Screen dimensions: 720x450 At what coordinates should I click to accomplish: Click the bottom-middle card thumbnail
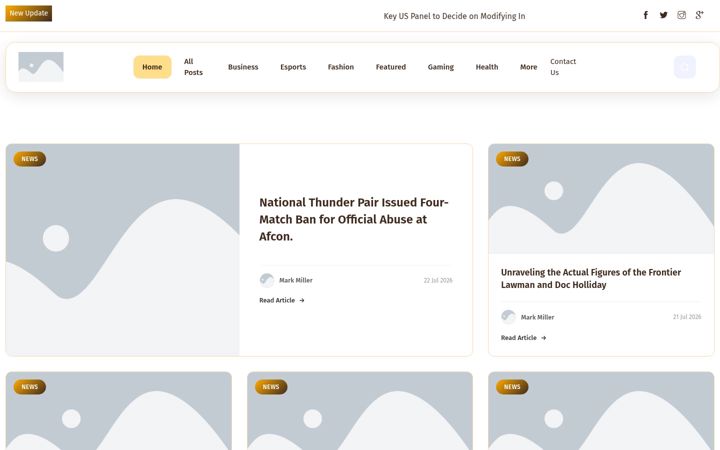tap(360, 411)
